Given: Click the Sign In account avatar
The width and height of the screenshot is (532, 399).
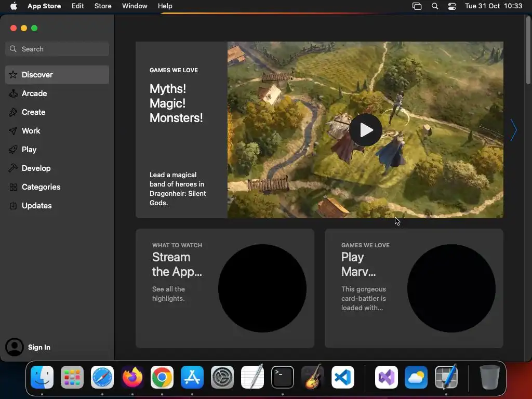Looking at the screenshot, I should [14, 347].
